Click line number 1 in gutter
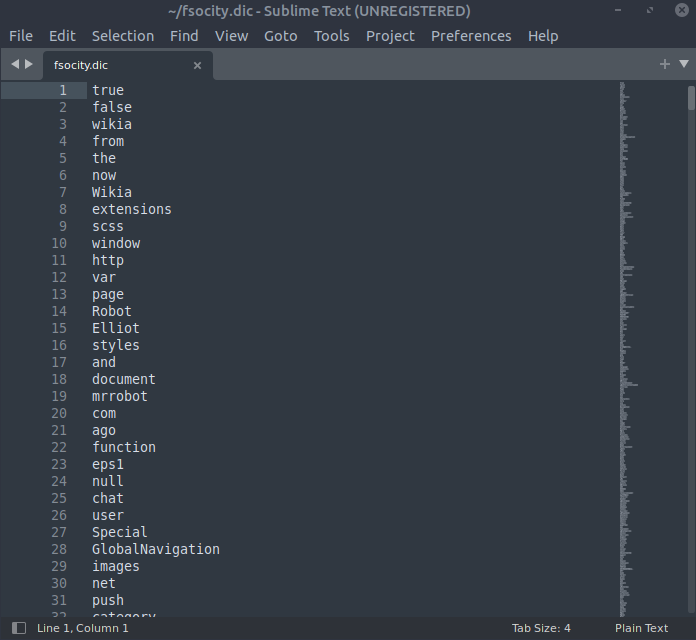This screenshot has height=640, width=696. click(63, 90)
